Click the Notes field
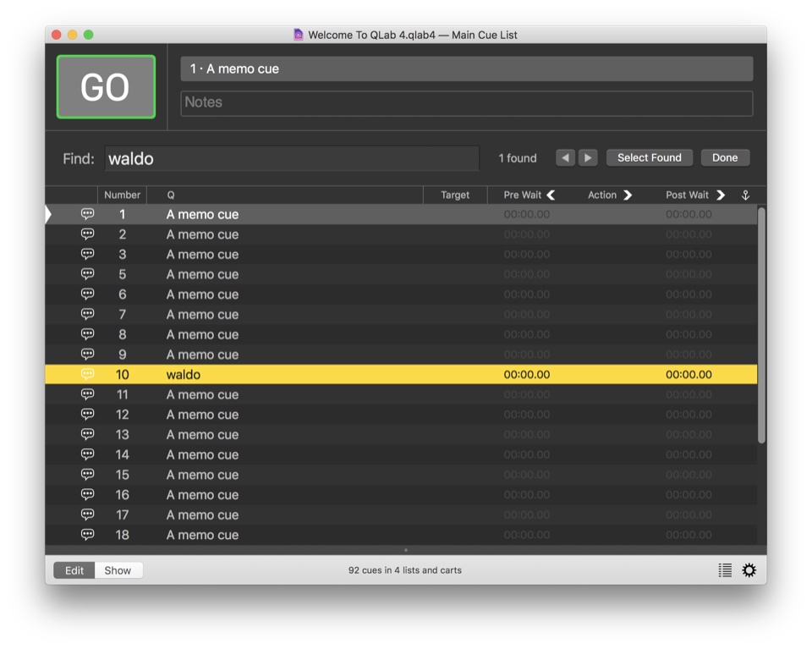812x649 pixels. 466,102
